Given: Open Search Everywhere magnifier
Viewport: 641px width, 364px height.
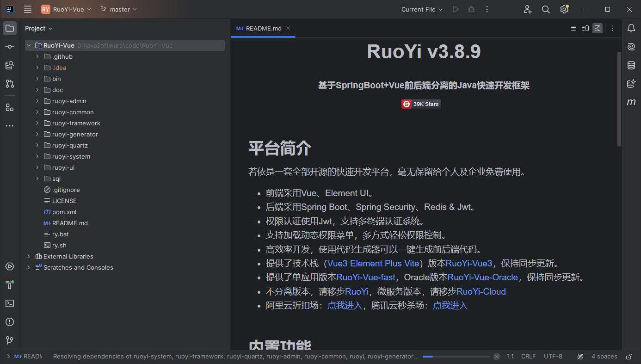Looking at the screenshot, I should [546, 9].
